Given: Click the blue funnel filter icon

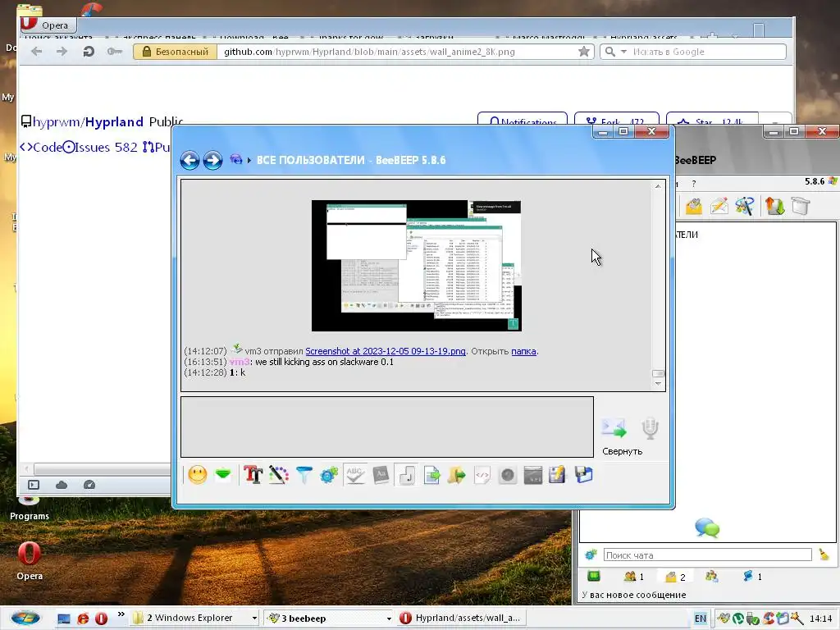Looking at the screenshot, I should [x=304, y=475].
